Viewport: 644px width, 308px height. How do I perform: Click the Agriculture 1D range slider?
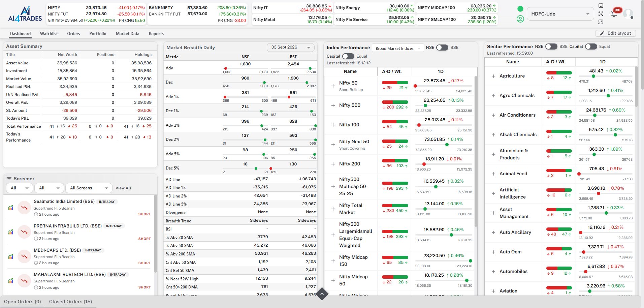[606, 76]
